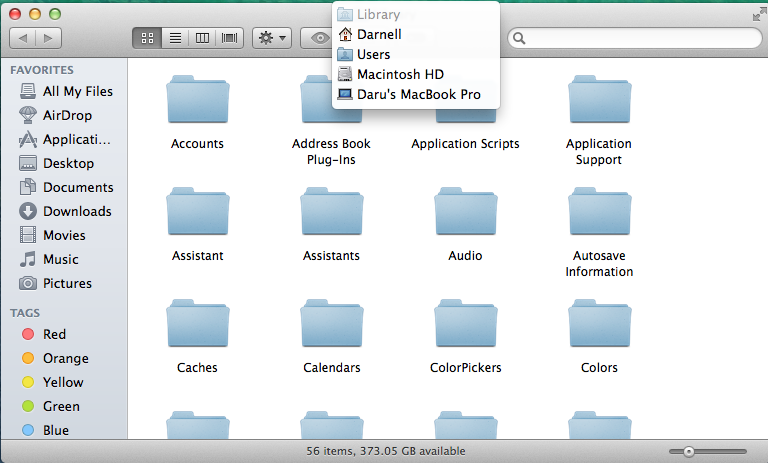Open Movies in the sidebar
This screenshot has width=768, height=463.
pyautogui.click(x=52, y=235)
